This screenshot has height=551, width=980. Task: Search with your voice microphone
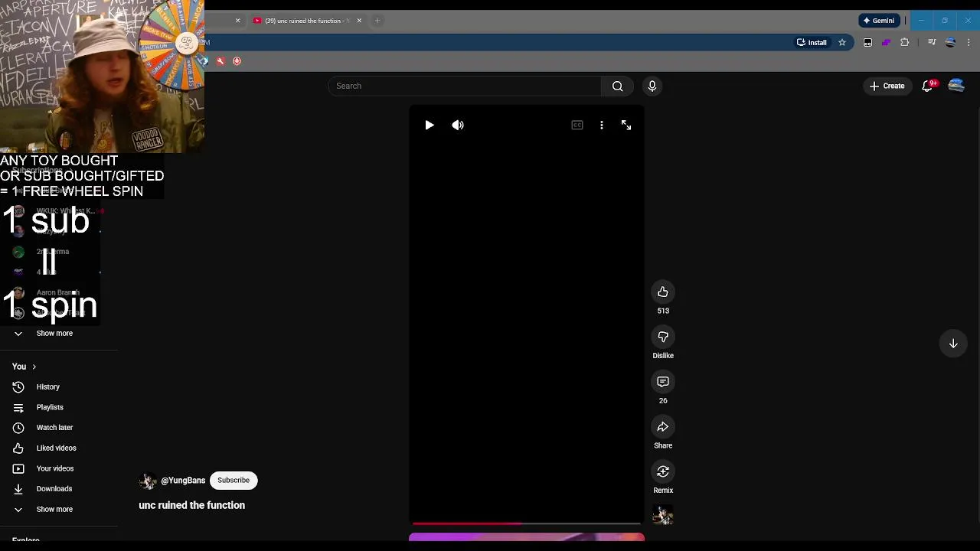[652, 86]
